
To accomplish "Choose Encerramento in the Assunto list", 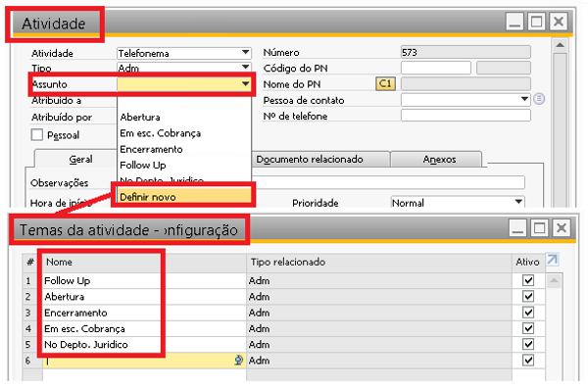I will click(x=184, y=149).
